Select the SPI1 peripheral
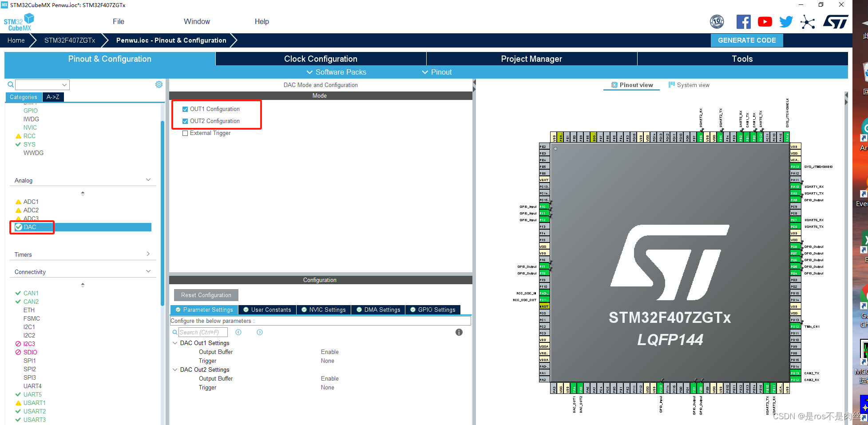Image resolution: width=868 pixels, height=425 pixels. (30, 361)
